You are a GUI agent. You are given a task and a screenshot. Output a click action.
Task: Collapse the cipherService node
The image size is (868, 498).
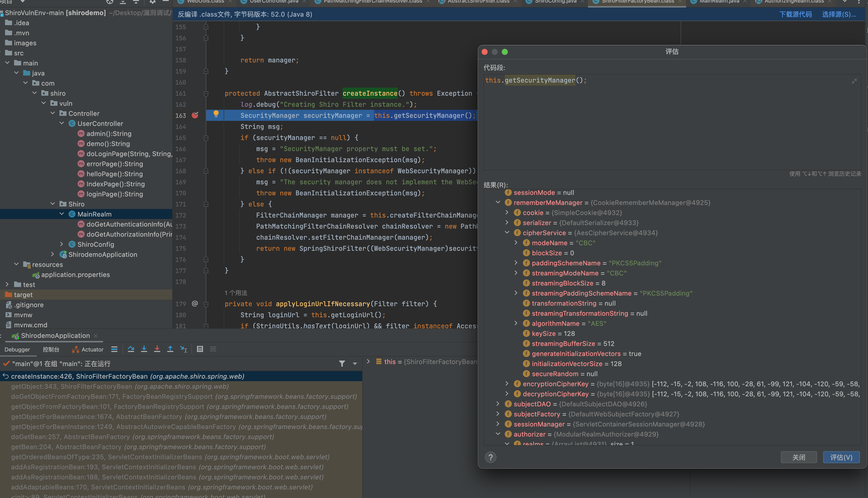[x=507, y=233]
